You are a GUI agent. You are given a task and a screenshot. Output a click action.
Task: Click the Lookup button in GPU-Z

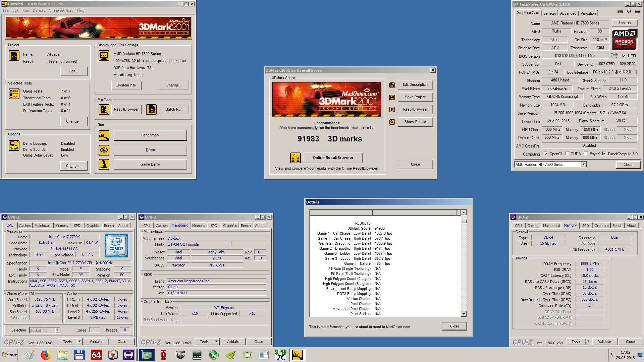coord(625,23)
